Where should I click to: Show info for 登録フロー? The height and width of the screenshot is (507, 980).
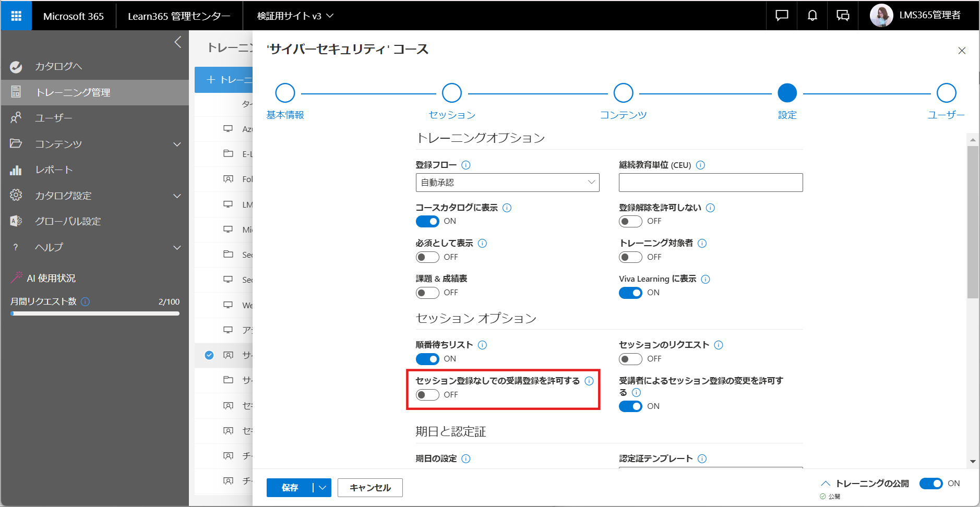pos(466,165)
